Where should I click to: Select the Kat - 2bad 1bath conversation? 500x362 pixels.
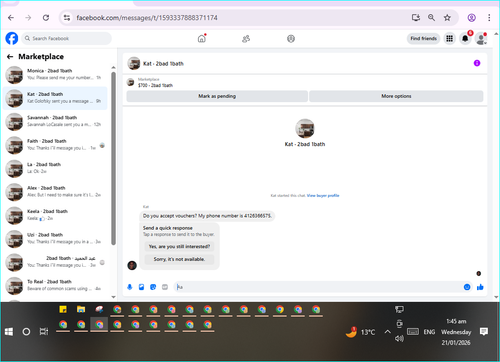click(x=55, y=98)
